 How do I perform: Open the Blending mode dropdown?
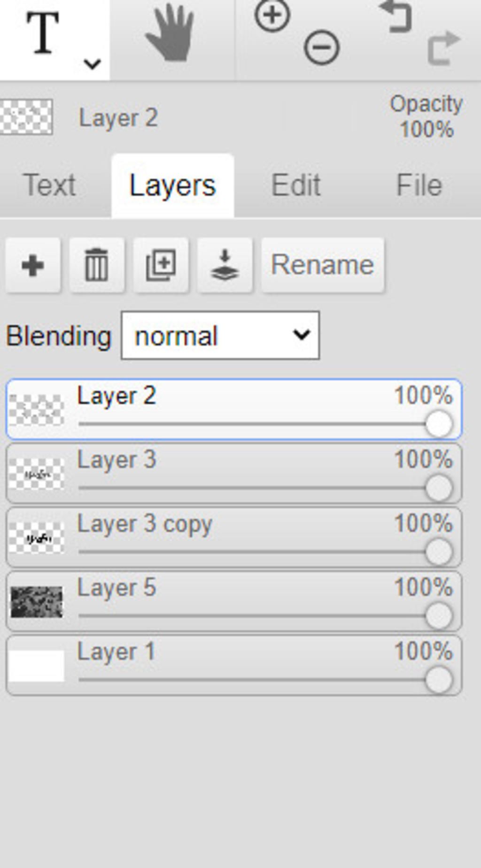(x=220, y=336)
